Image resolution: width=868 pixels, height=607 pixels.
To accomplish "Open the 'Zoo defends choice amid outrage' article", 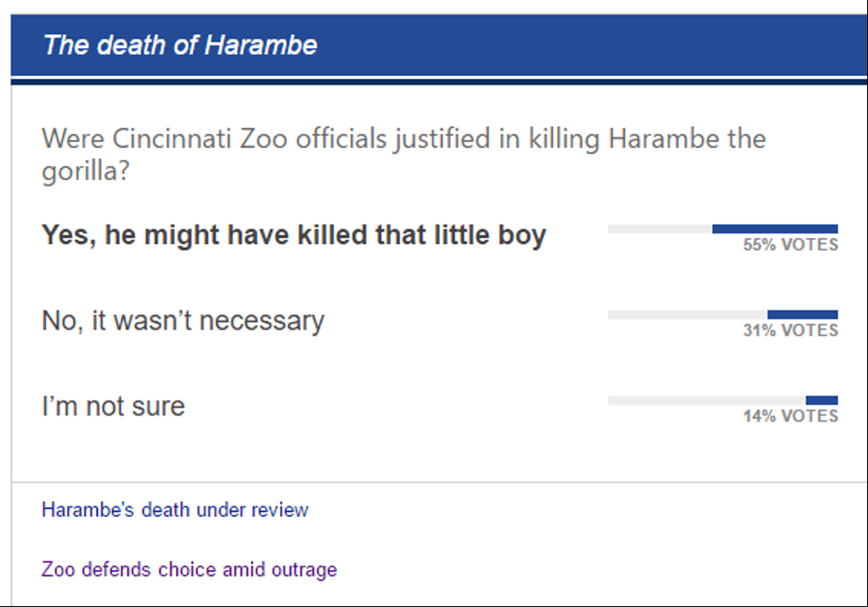I will 187,569.
